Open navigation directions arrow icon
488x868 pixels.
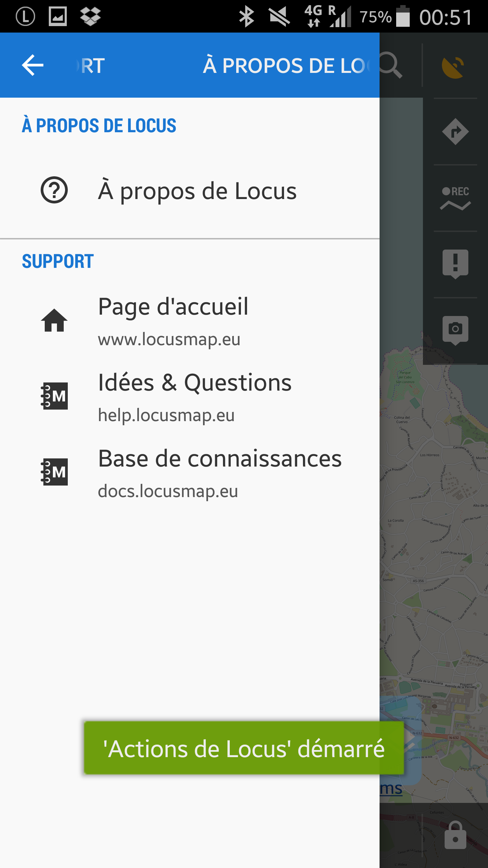[455, 132]
